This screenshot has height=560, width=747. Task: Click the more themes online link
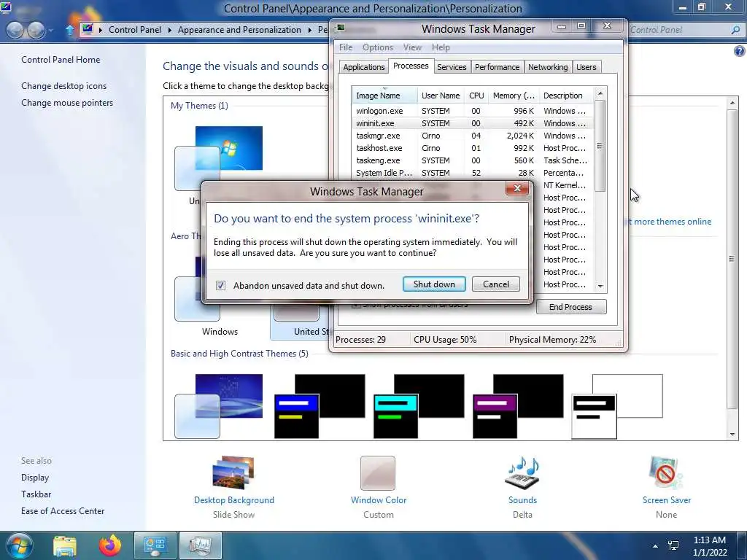tap(669, 222)
